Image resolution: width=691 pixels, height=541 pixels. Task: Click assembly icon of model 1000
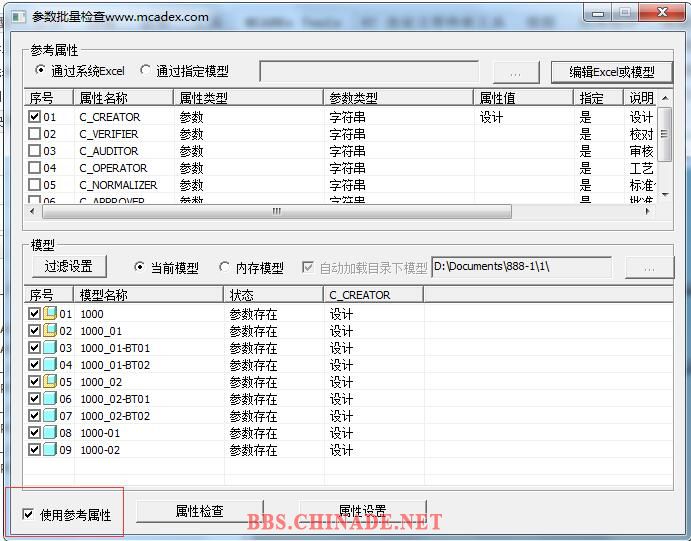pyautogui.click(x=50, y=314)
